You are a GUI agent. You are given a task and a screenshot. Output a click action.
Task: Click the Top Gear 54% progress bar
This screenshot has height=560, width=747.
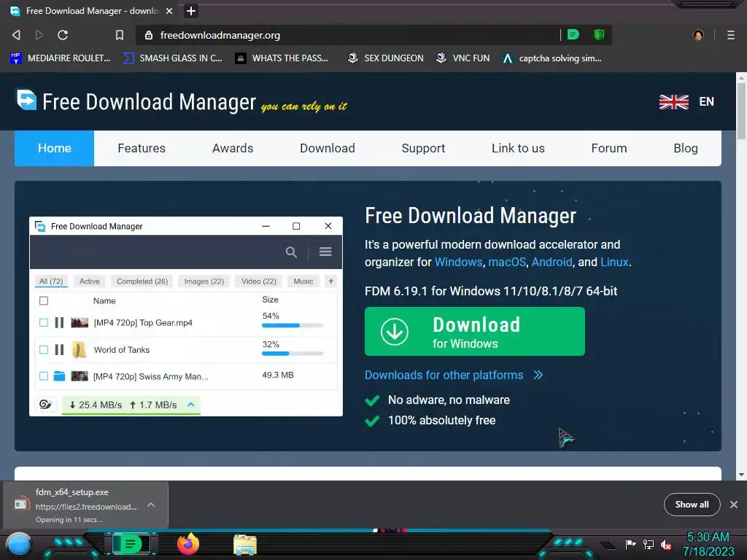[293, 326]
